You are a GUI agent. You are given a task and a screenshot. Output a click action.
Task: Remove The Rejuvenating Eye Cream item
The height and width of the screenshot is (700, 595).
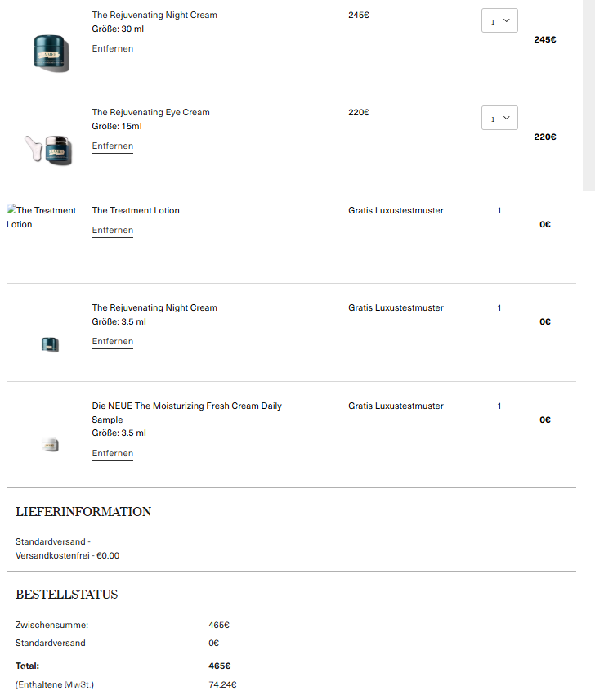tap(112, 146)
